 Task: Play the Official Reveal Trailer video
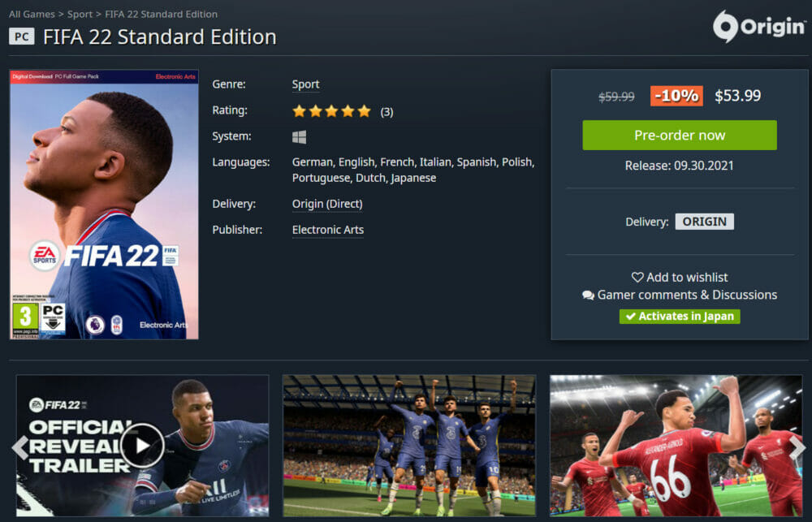pyautogui.click(x=142, y=446)
